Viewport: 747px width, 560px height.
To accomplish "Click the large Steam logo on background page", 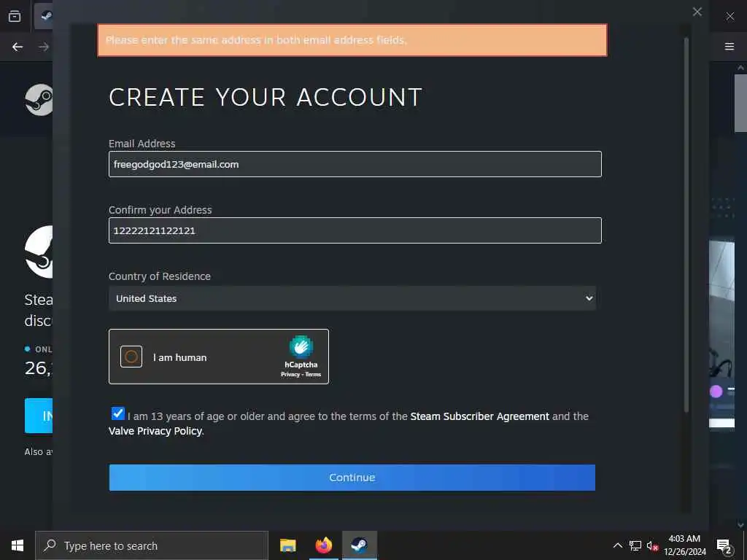I will [x=39, y=252].
